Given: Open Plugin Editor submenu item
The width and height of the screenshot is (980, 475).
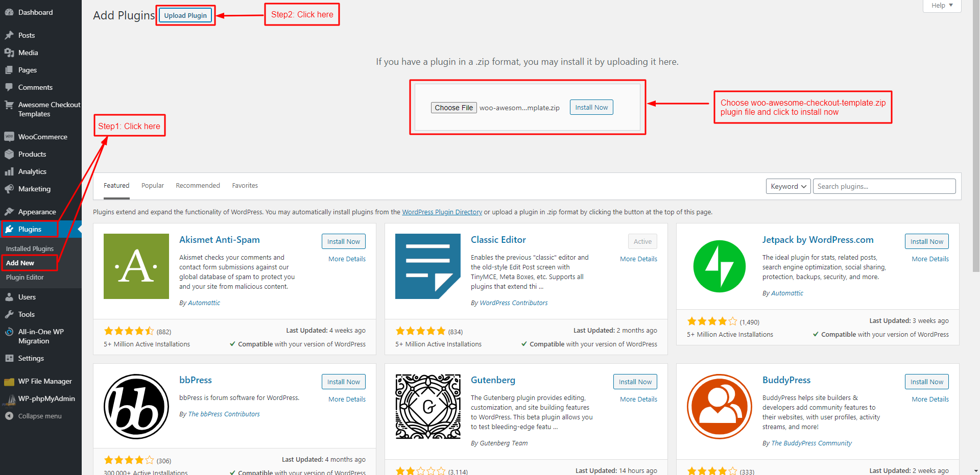Looking at the screenshot, I should pos(25,277).
